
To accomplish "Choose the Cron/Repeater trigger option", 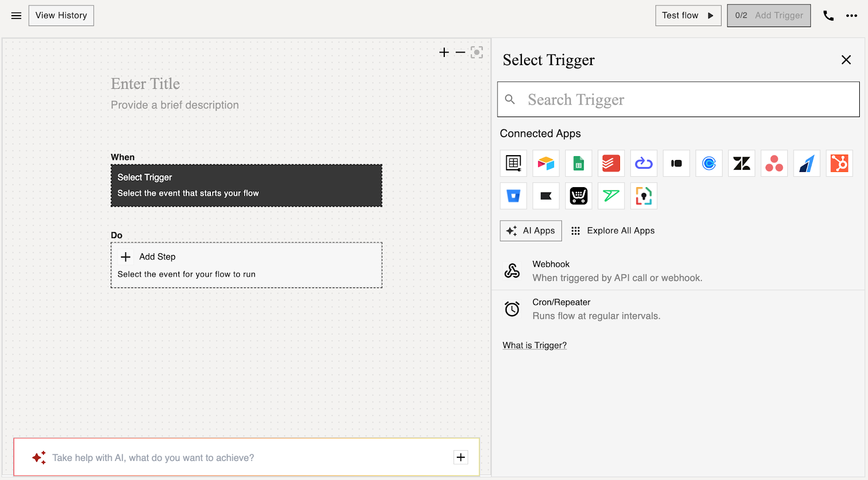I will tap(678, 309).
